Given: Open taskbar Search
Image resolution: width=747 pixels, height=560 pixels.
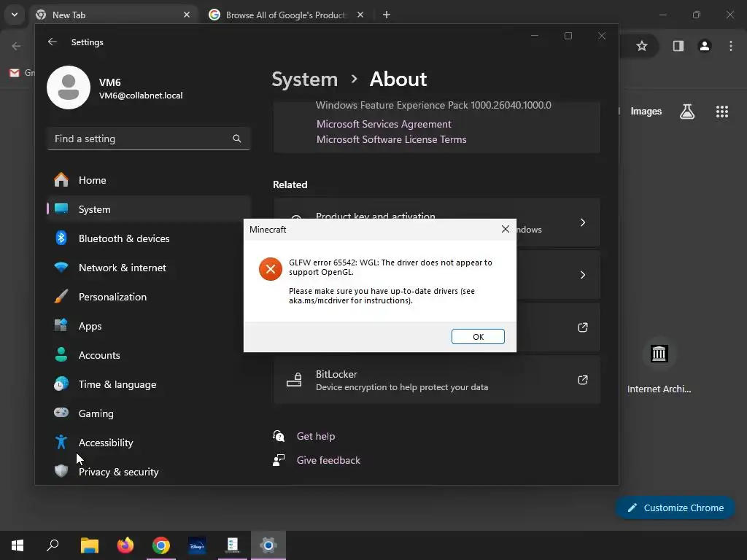Looking at the screenshot, I should pos(53,545).
